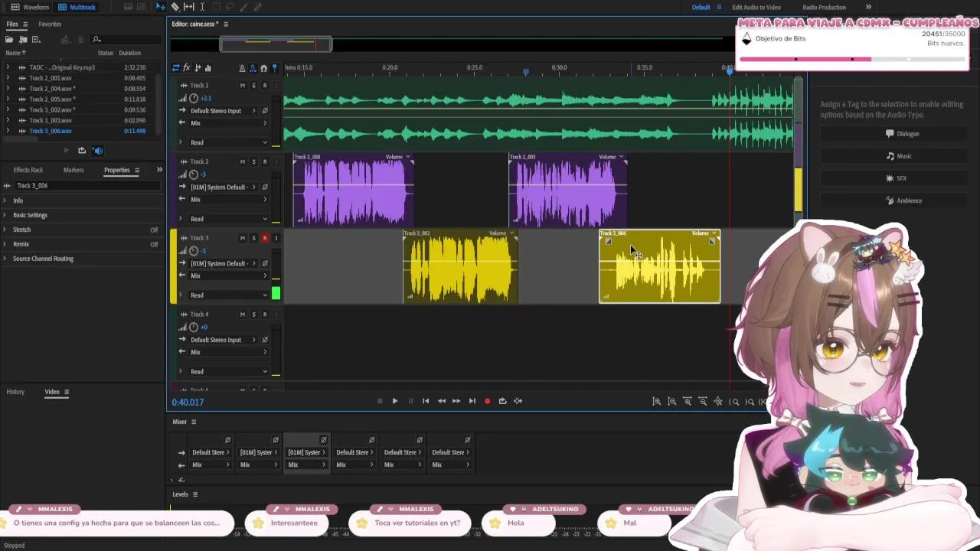The width and height of the screenshot is (980, 551).
Task: Toggle snapping magnet icon
Action: pyautogui.click(x=264, y=68)
